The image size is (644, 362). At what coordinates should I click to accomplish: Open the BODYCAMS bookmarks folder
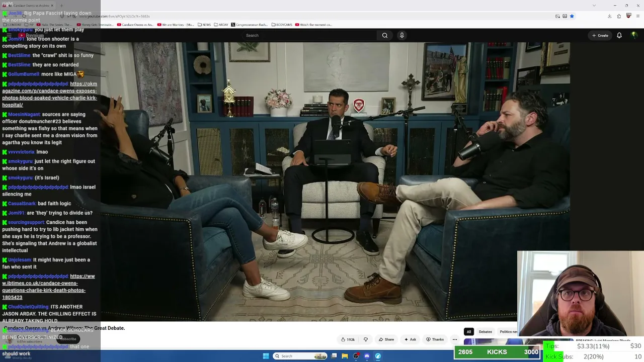point(282,25)
